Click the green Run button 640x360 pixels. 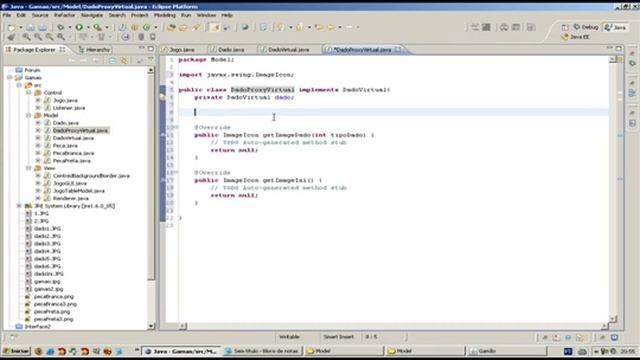tap(79, 27)
